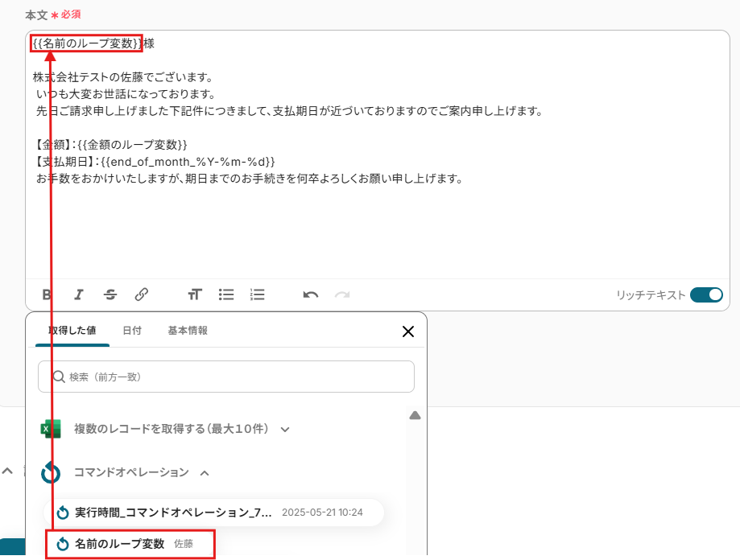Apply italic formatting to the text
The height and width of the screenshot is (560, 740).
point(78,294)
